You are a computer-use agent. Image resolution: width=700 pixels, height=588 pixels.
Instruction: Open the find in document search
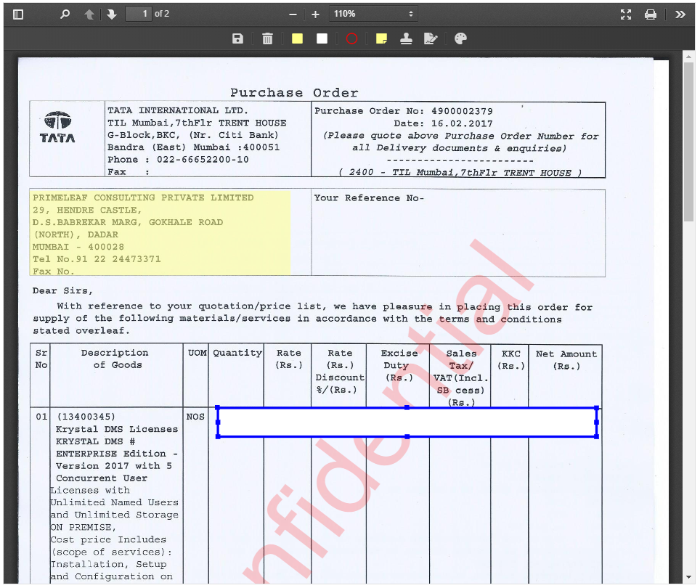(x=65, y=15)
